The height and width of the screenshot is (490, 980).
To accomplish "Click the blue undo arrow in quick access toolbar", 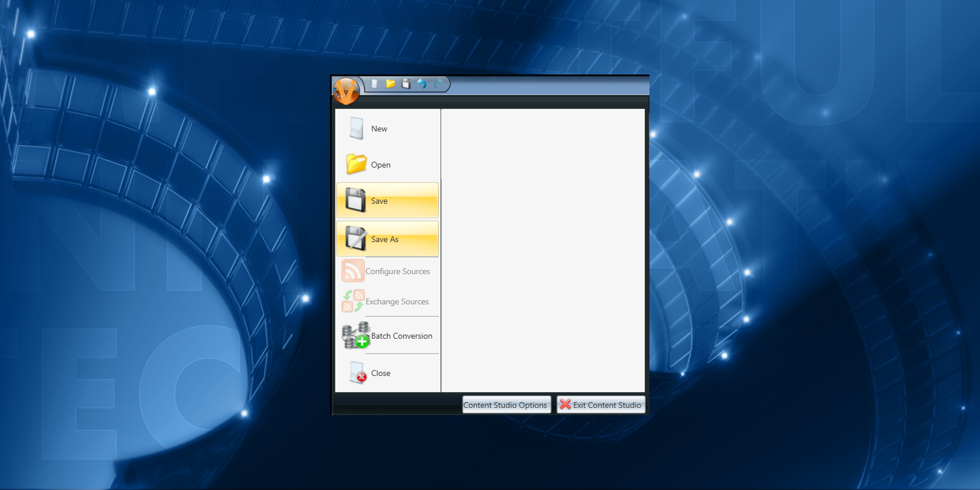I will [422, 84].
